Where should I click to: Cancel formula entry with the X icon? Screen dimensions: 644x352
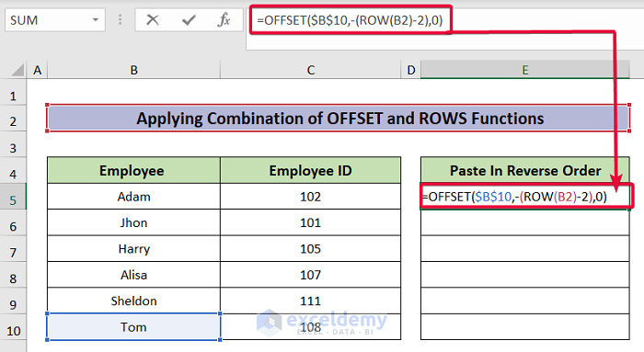point(153,19)
